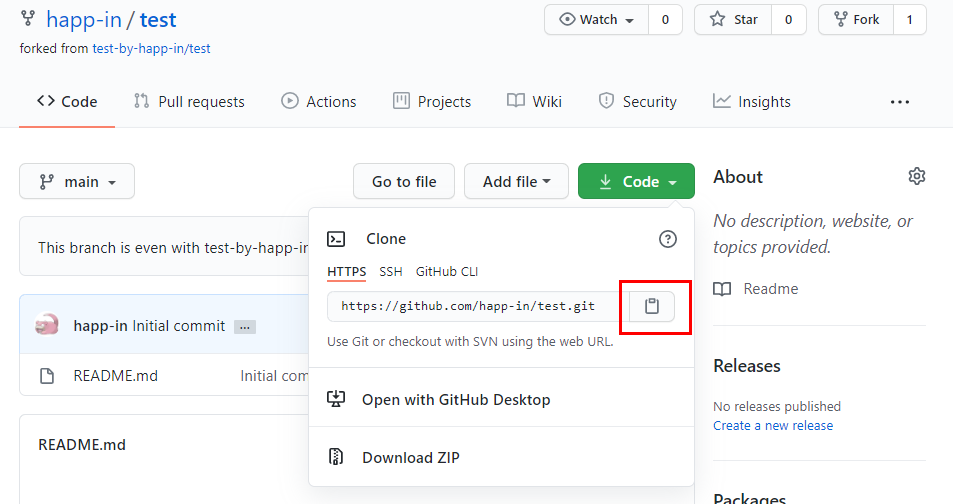This screenshot has height=504, width=953.
Task: Click the fork icon beside repository name
Action: [28, 18]
